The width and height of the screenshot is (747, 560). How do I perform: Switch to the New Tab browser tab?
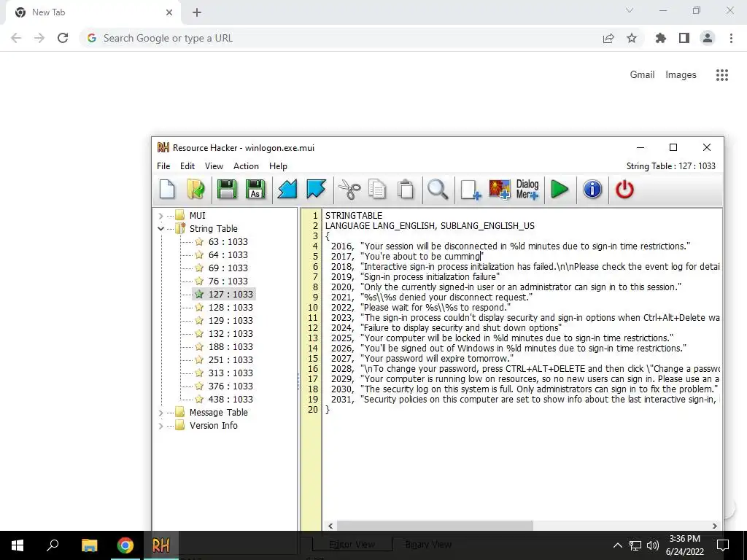coord(93,12)
